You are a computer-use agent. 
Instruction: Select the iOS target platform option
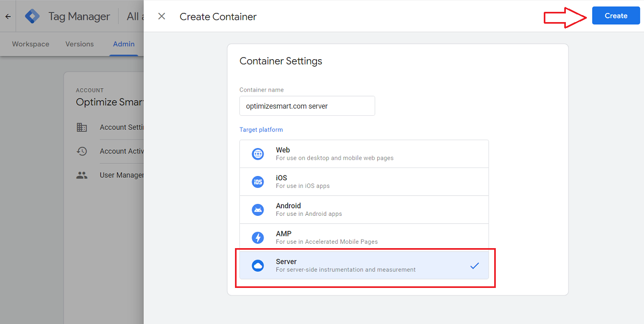tap(364, 182)
